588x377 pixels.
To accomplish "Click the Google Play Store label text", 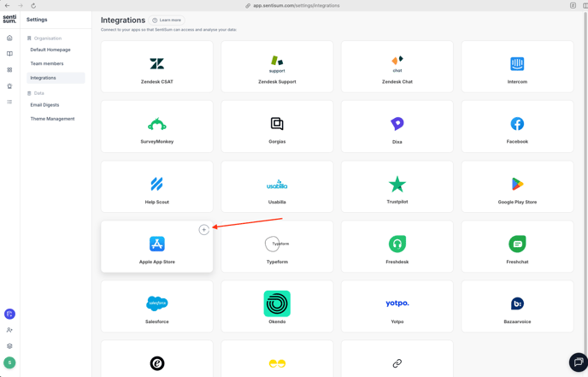I will coord(517,202).
